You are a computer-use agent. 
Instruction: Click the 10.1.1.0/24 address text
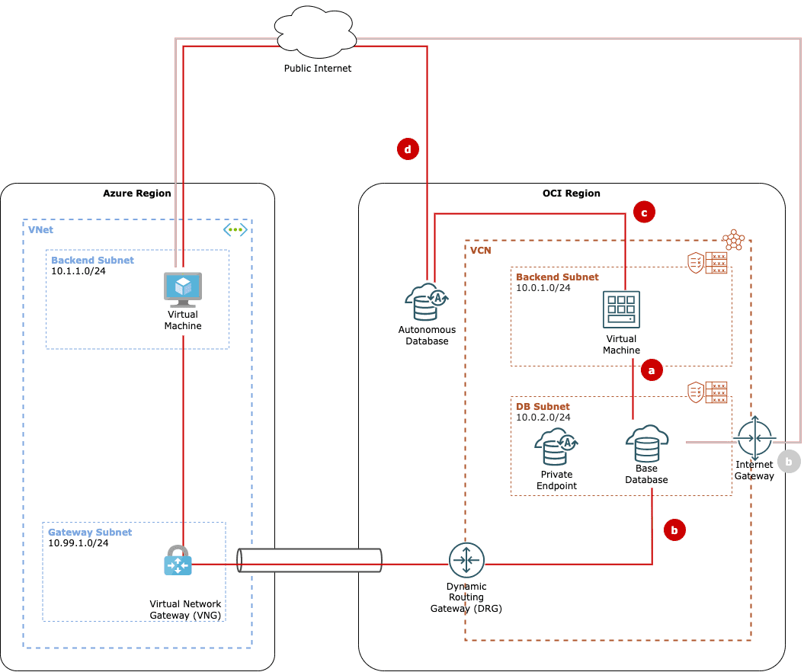78,271
